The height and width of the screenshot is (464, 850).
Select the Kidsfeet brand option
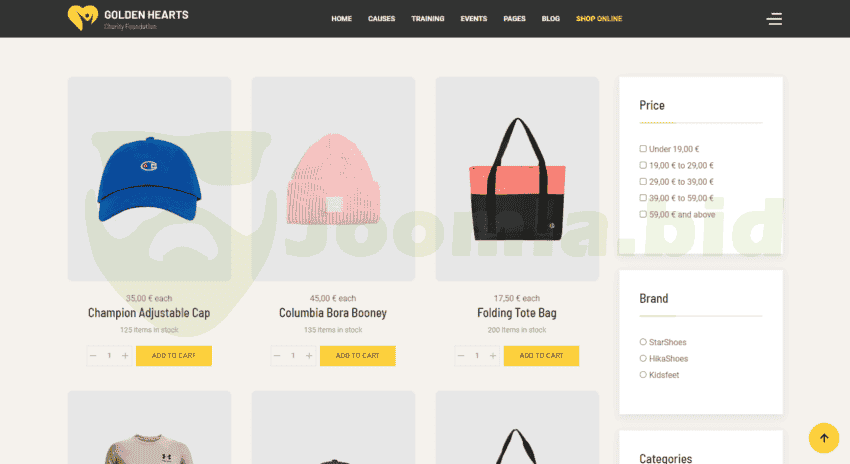[x=643, y=375]
